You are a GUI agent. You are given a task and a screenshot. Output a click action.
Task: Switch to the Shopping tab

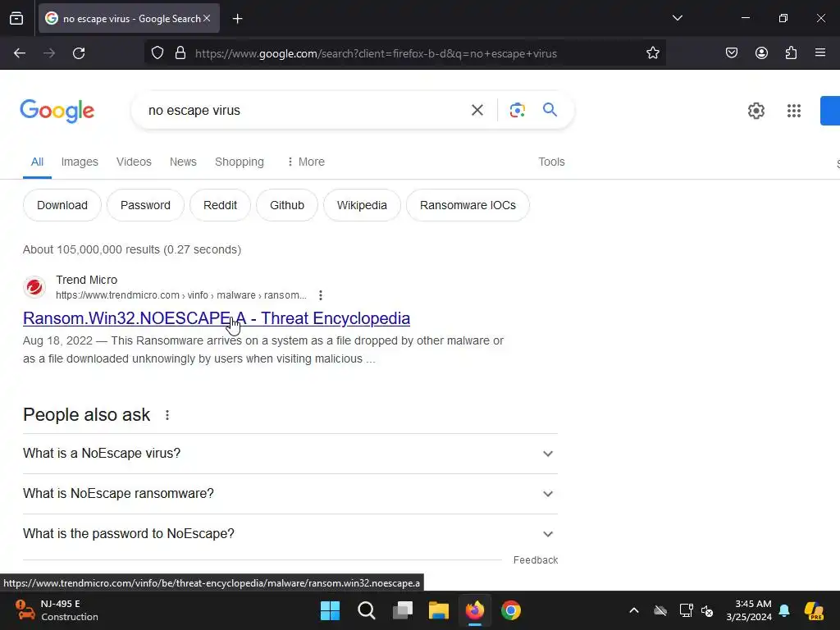(240, 162)
